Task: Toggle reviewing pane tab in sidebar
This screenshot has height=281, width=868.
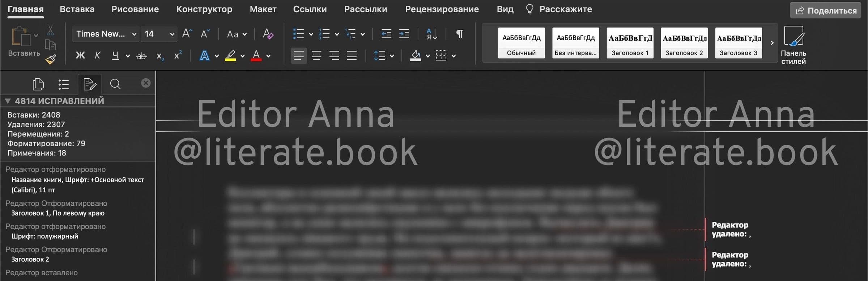Action: click(90, 84)
